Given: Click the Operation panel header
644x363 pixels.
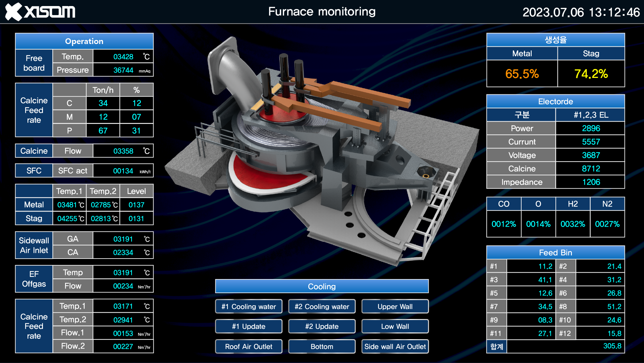Looking at the screenshot, I should [x=84, y=41].
